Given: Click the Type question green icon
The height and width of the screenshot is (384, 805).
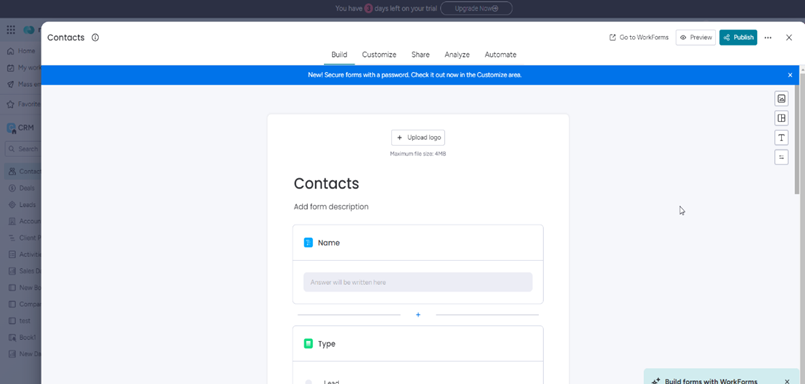Looking at the screenshot, I should click(308, 343).
